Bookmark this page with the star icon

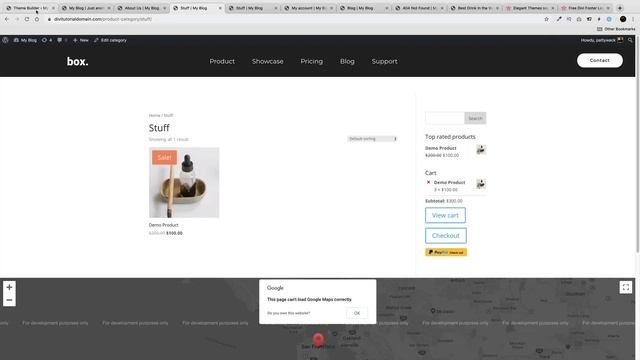[x=547, y=19]
